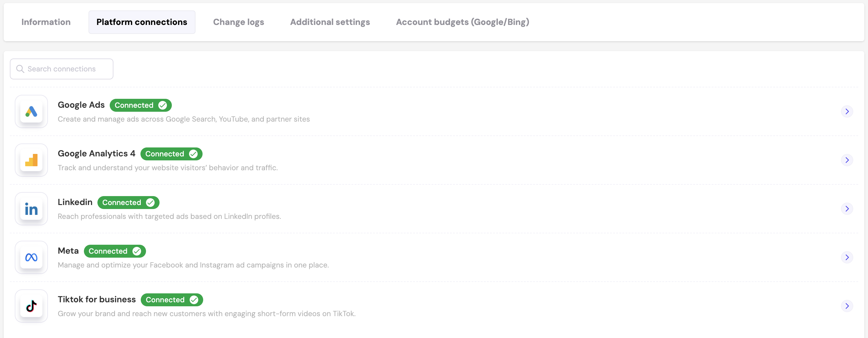Expand the Google Ads row chevron
The height and width of the screenshot is (338, 868).
click(847, 112)
